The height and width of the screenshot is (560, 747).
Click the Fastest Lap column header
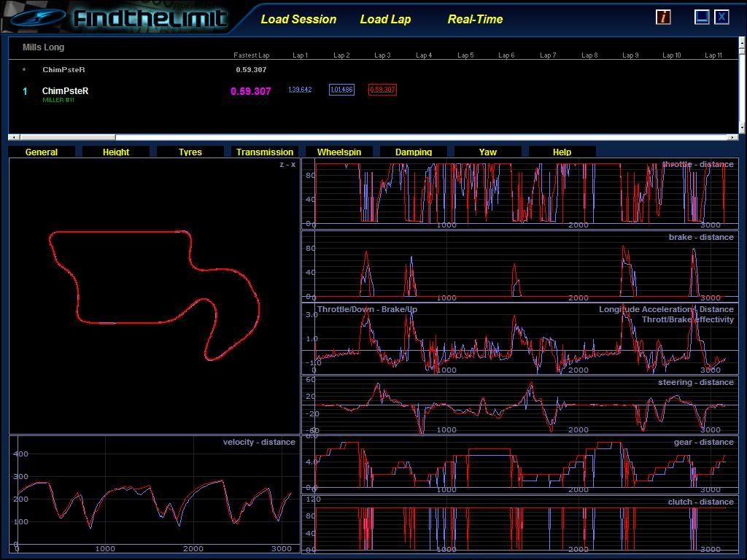(x=251, y=55)
